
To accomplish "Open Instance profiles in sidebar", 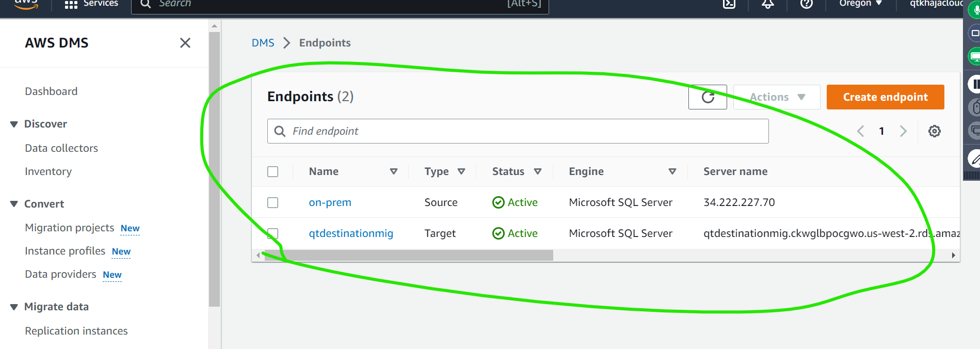I will pos(65,251).
